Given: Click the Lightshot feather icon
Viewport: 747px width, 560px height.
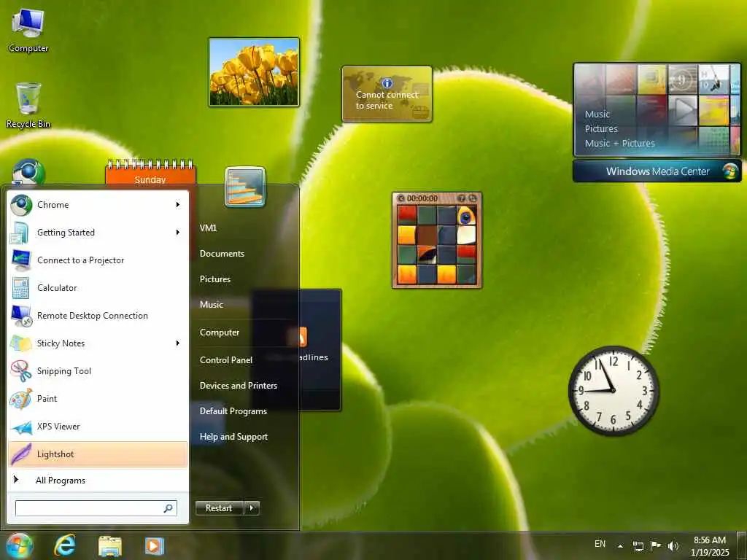Looking at the screenshot, I should click(21, 454).
